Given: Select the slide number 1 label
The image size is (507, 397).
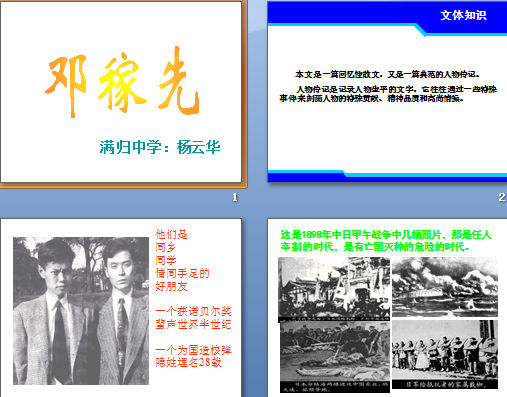Looking at the screenshot, I should pos(235,198).
